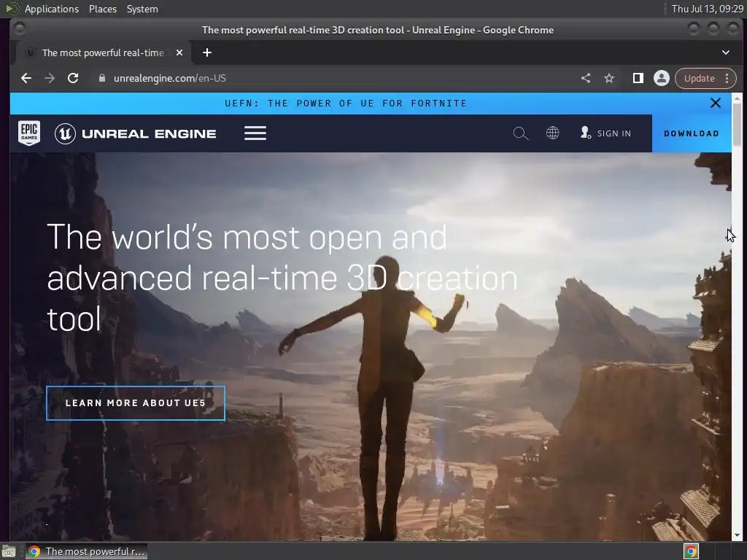
Task: Click the hero headline text
Action: click(x=282, y=278)
